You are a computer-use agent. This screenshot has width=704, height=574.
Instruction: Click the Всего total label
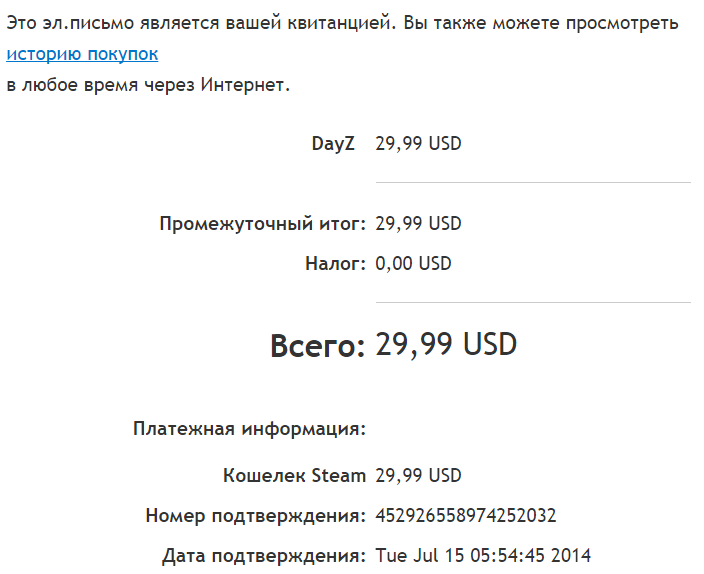pyautogui.click(x=318, y=345)
